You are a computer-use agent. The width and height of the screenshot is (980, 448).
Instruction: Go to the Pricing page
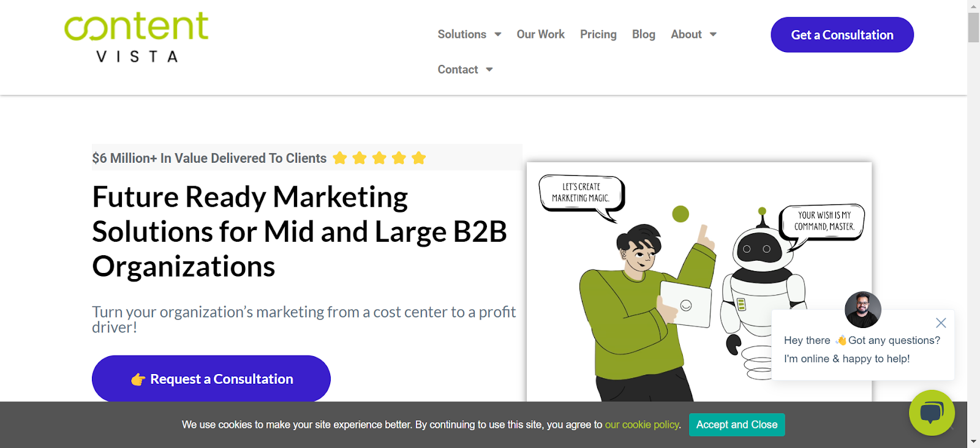(598, 34)
